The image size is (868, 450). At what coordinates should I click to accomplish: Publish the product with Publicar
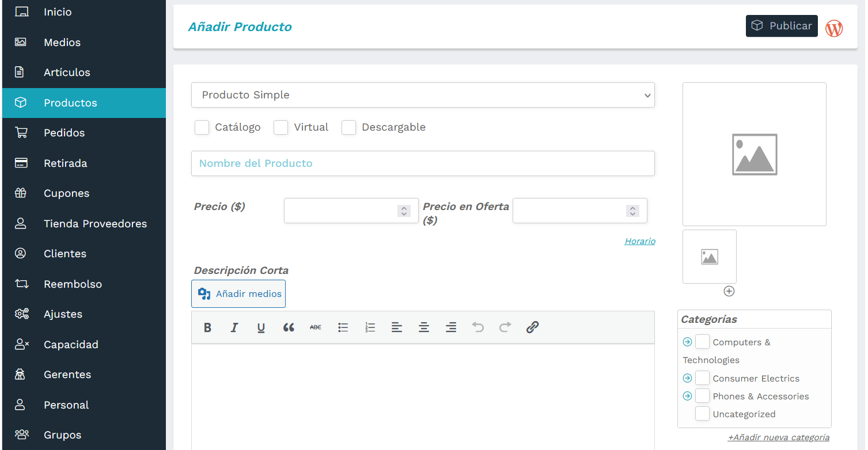click(x=782, y=25)
